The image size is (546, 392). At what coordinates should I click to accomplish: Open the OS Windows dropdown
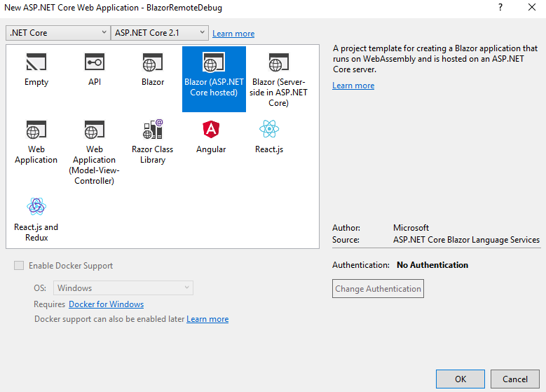tap(123, 288)
